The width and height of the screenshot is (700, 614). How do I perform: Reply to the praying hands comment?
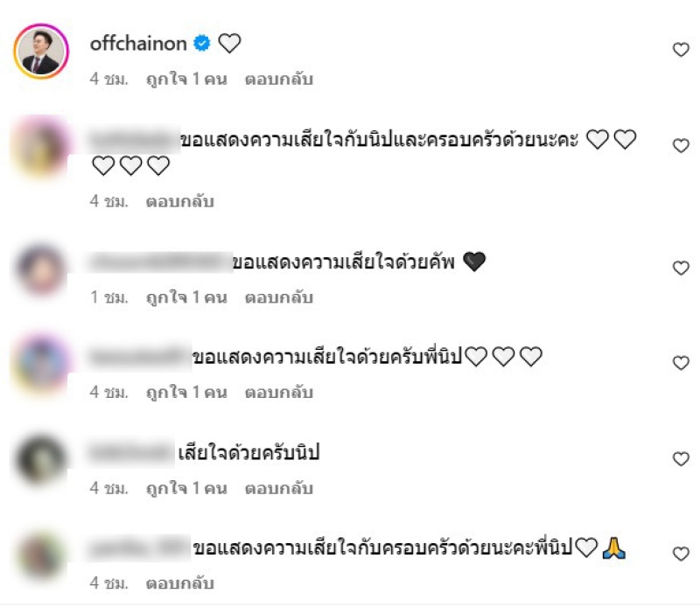click(180, 583)
